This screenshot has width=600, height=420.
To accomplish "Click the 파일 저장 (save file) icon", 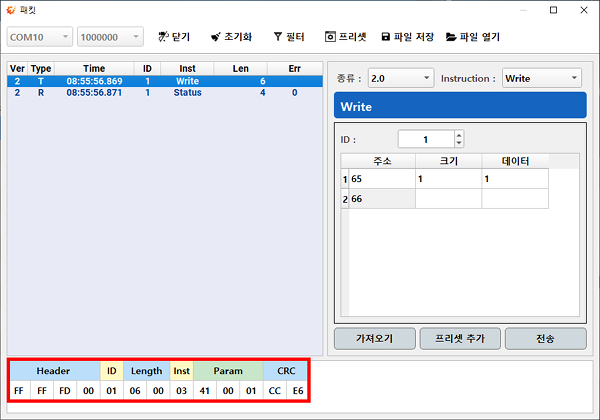I will [x=386, y=37].
